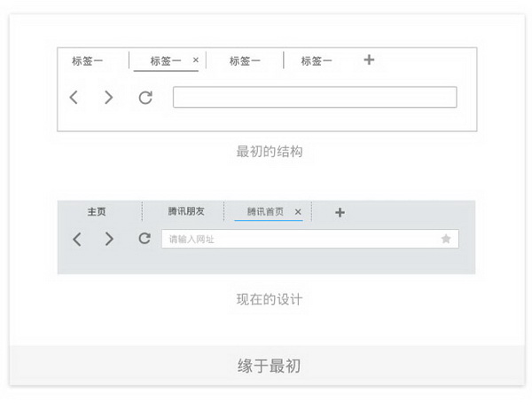Click the 最初的结构 caption
The width and height of the screenshot is (532, 410).
270,152
